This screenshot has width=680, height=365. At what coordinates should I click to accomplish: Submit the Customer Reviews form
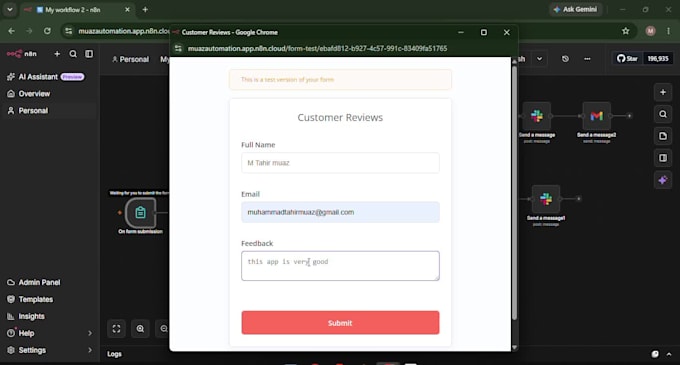(340, 323)
